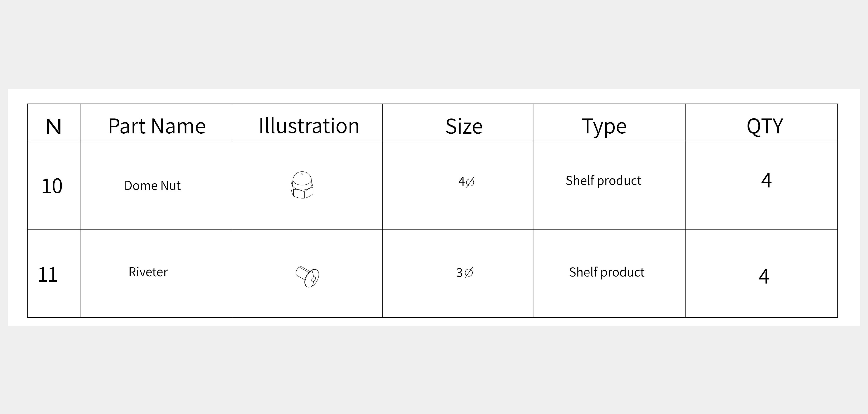This screenshot has height=414, width=868.
Task: Select the Illustration column header
Action: pos(309,126)
